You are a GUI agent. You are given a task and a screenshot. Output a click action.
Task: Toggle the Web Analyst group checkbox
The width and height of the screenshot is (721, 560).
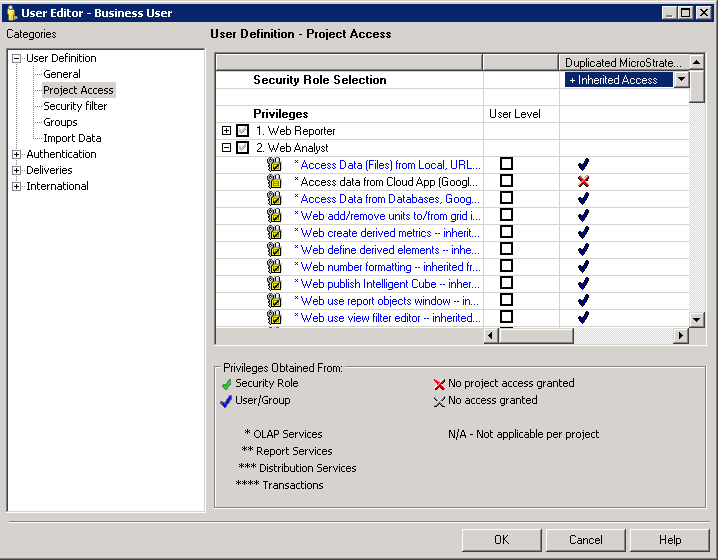pyautogui.click(x=242, y=147)
